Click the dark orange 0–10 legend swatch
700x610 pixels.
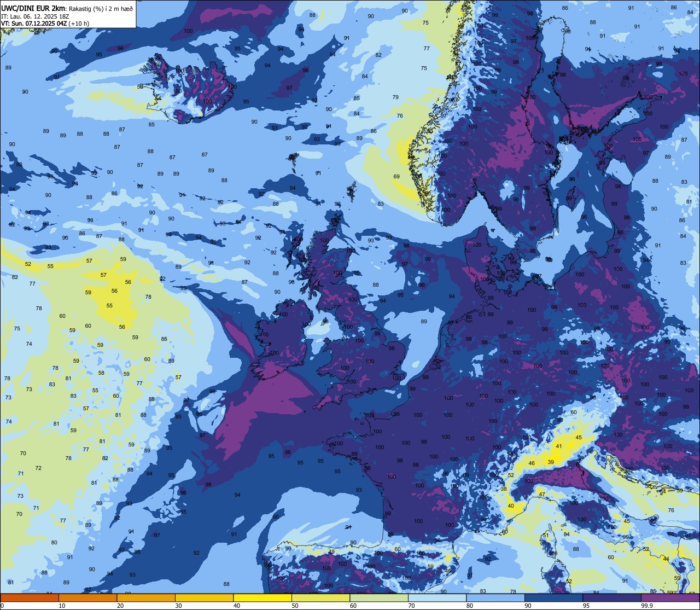(x=30, y=597)
